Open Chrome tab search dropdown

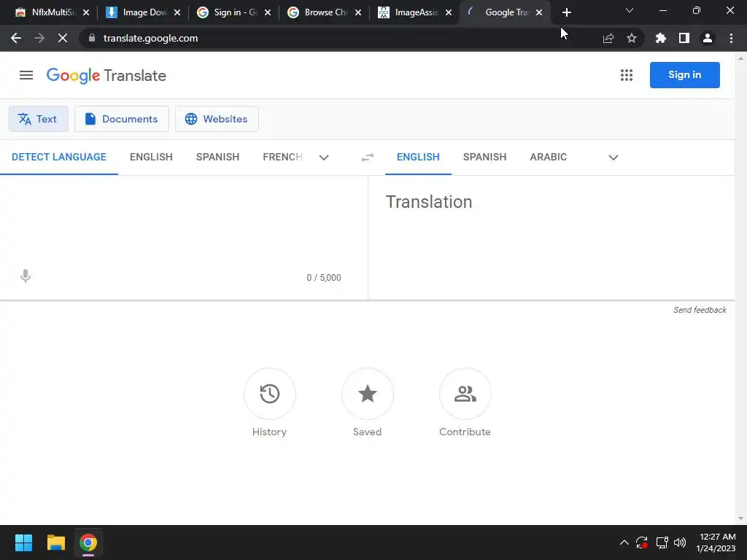click(x=630, y=10)
